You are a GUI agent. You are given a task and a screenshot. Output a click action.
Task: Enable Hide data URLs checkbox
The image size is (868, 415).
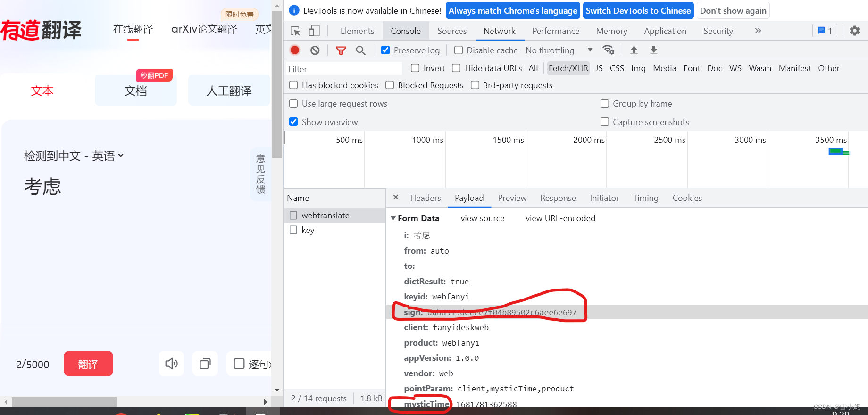456,68
